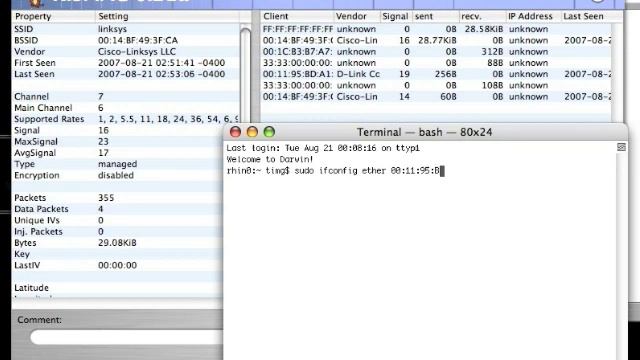Select First Seen value 2007-08-21 02:51:41 -0400
This screenshot has width=640, height=360.
point(161,63)
